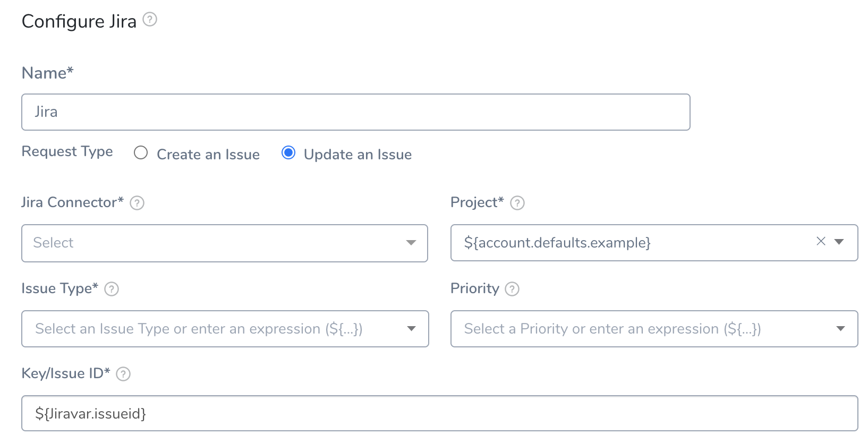
Task: Expand the Project dropdown arrow
Action: 839,242
